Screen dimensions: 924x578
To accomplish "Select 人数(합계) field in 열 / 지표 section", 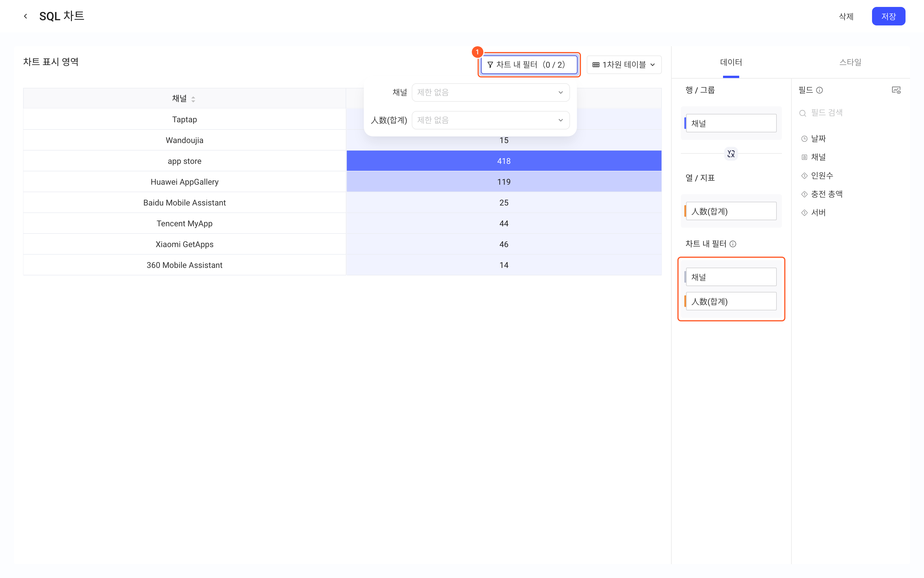I will 731,211.
